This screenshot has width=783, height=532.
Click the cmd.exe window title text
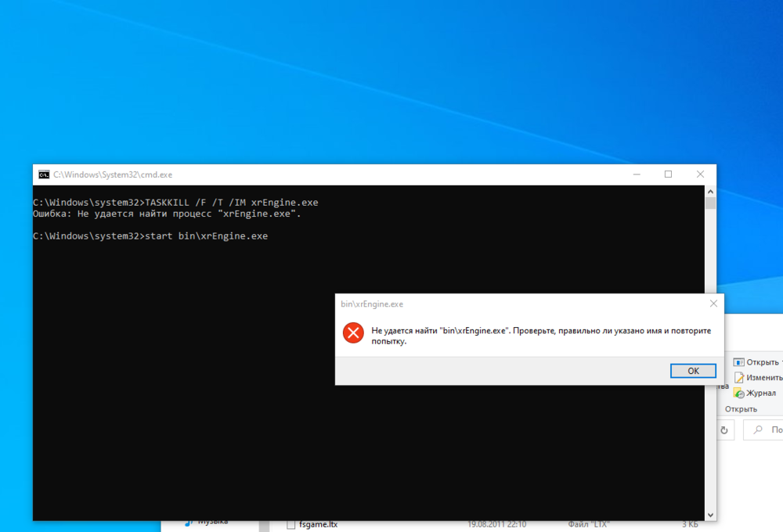point(113,174)
